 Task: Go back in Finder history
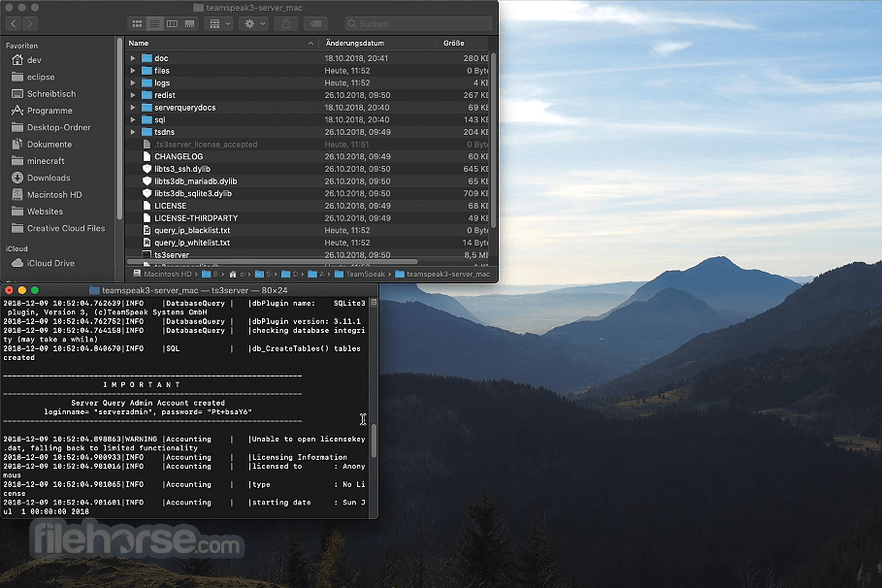coord(14,23)
